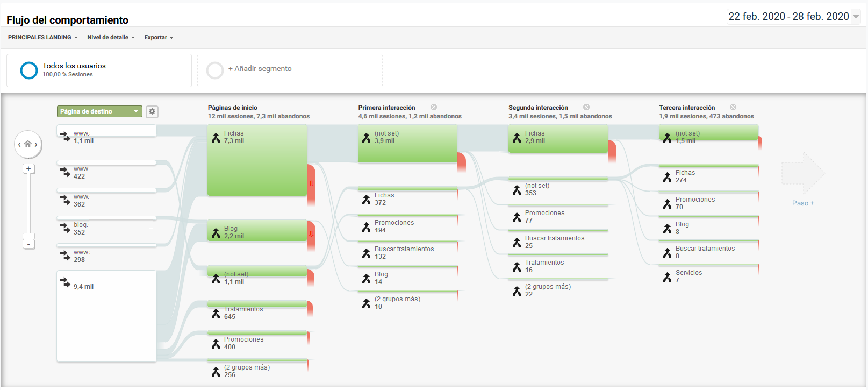Open the flow settings gear icon

(152, 111)
